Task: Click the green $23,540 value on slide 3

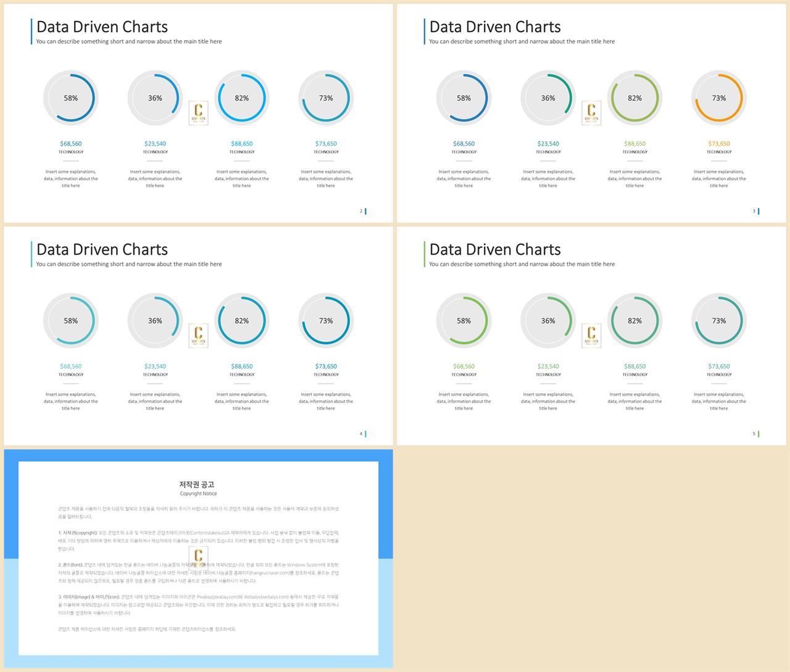Action: (548, 144)
